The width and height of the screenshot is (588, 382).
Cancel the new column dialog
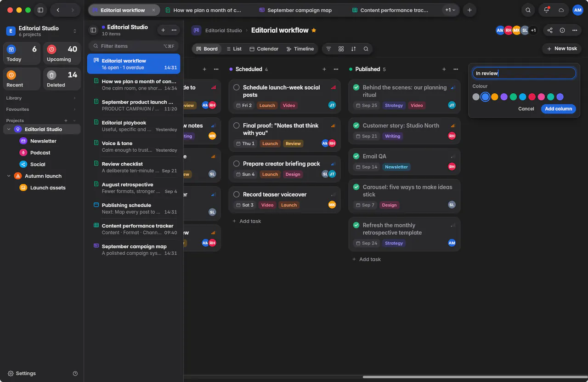(526, 109)
